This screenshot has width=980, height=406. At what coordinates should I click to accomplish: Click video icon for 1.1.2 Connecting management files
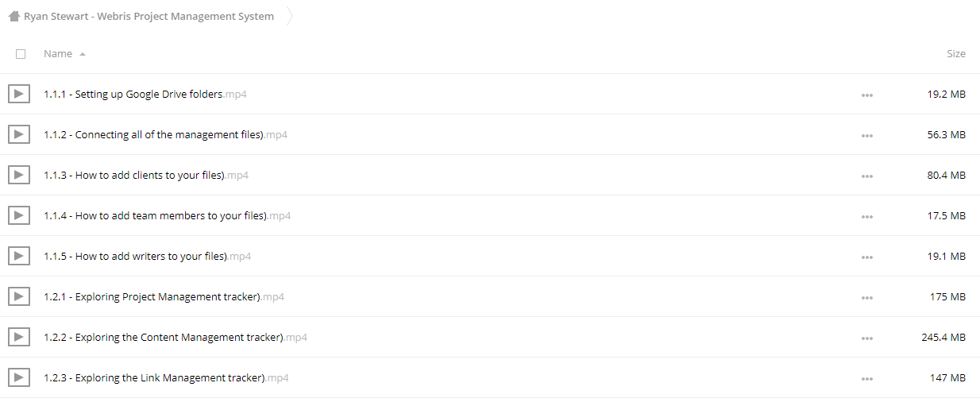[x=19, y=134]
